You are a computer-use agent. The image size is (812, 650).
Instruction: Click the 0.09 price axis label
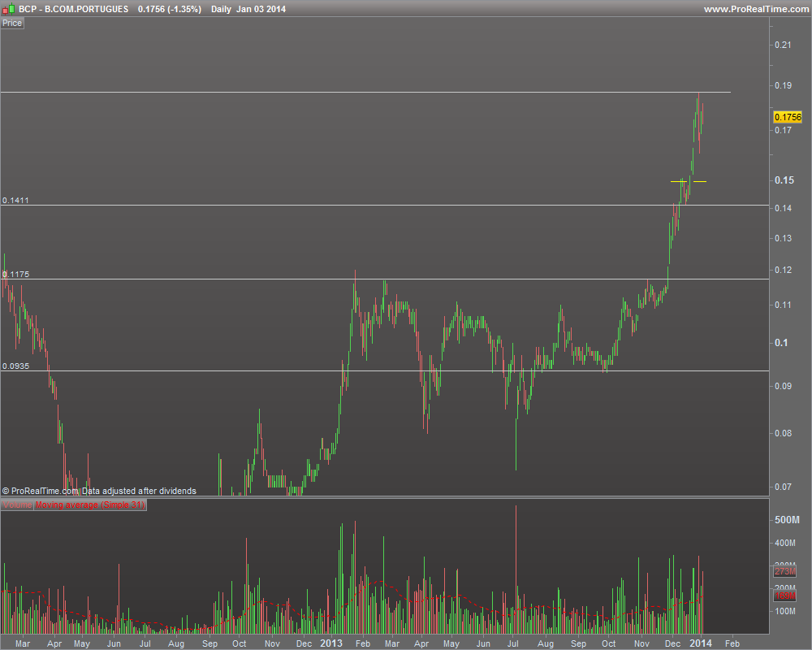coord(783,386)
